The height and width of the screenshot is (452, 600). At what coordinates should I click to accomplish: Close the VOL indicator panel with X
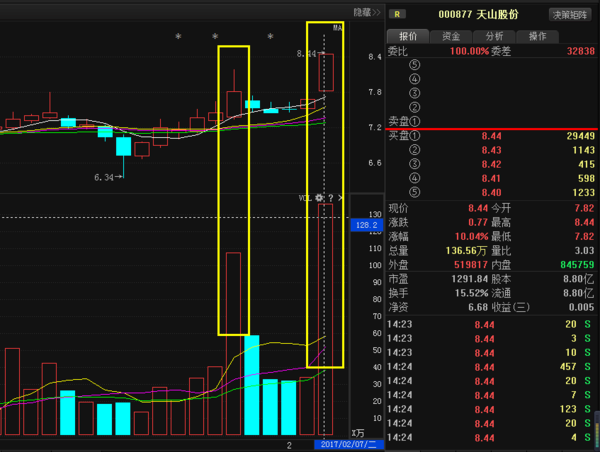(340, 198)
